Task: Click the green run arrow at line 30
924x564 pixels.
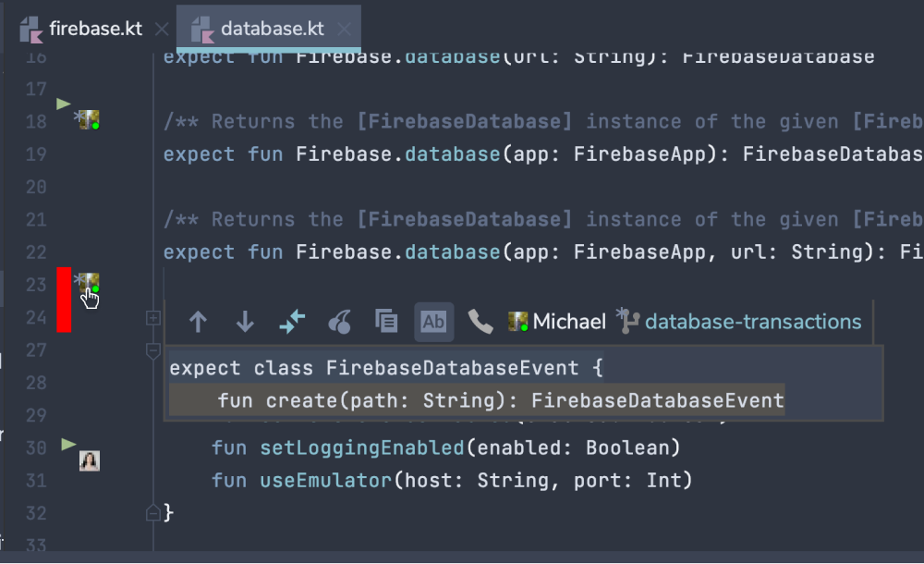Action: click(67, 444)
